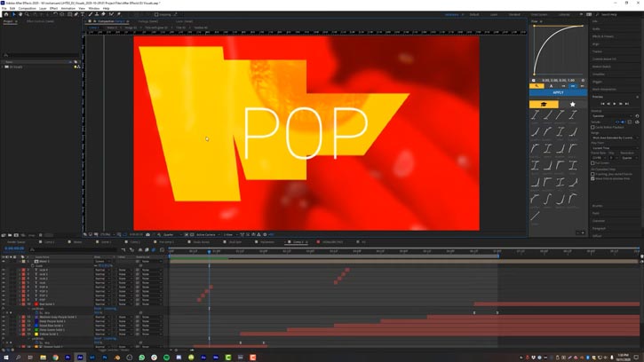
Task: Select the Clone Stamp tool
Action: 97,14
